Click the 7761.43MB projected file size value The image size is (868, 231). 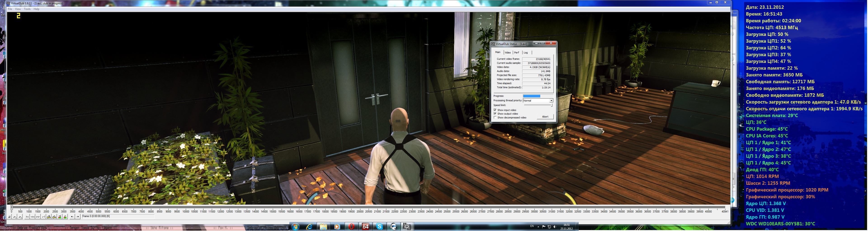(537, 75)
